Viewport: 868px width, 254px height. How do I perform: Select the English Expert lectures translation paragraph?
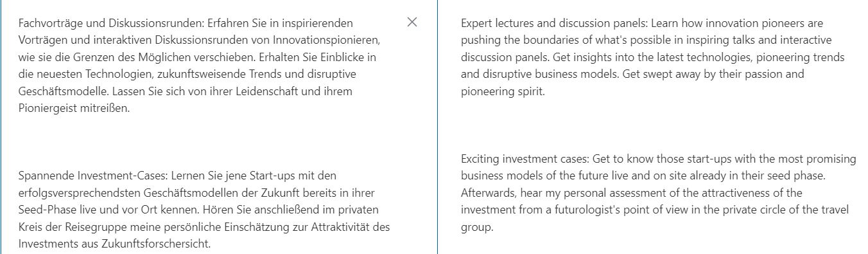[653, 57]
